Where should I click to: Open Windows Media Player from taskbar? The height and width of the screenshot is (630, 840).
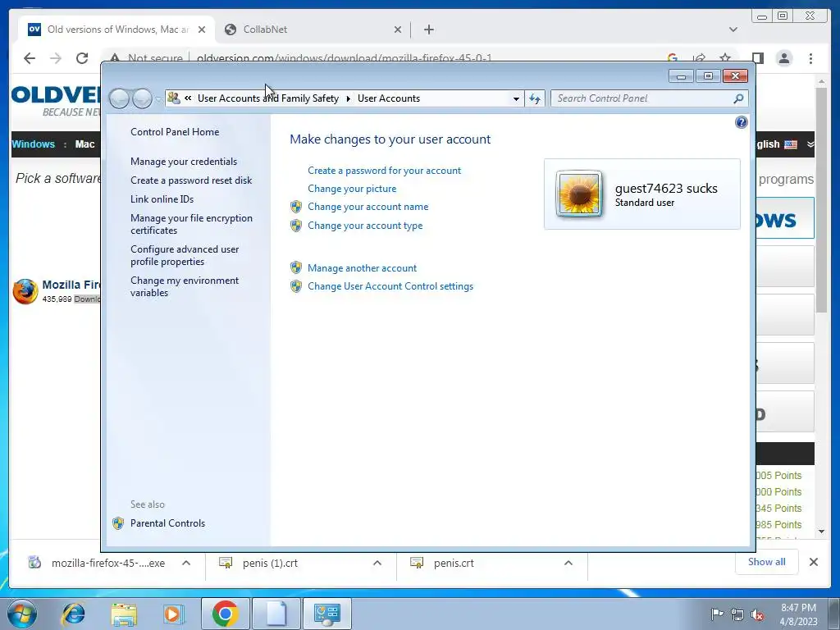tap(174, 614)
